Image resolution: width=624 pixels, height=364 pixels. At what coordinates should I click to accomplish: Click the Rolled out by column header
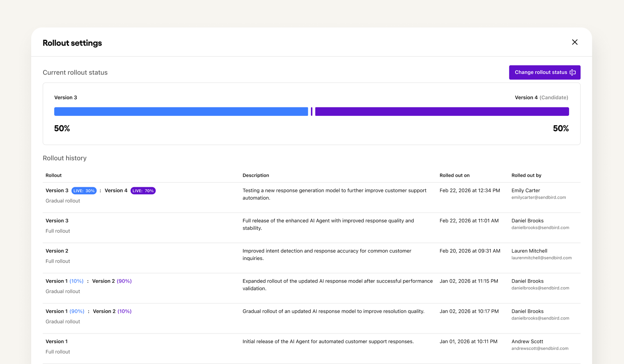tap(526, 175)
